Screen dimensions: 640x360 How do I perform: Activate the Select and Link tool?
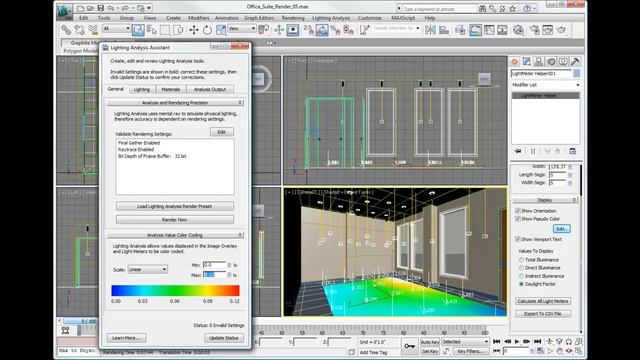[66, 30]
